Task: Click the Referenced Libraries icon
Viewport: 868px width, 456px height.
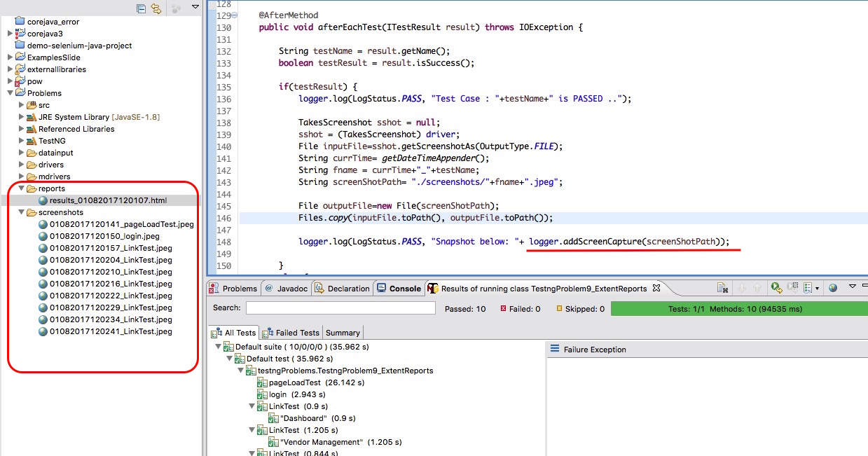Action: [32, 129]
